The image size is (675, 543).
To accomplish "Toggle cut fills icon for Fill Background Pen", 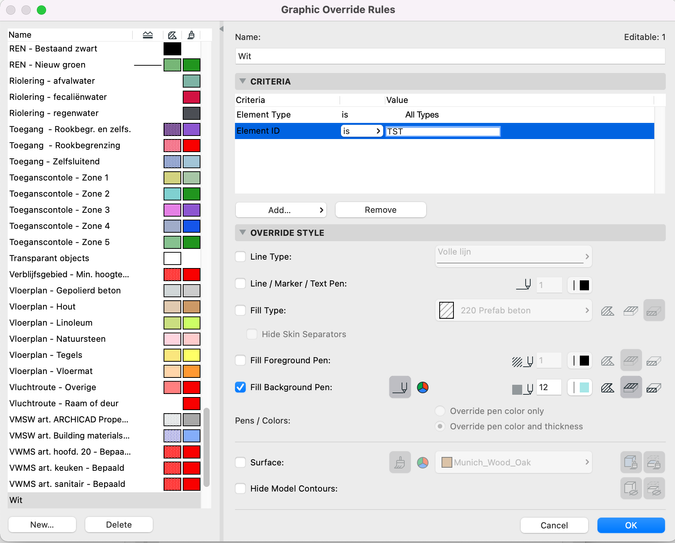I will tap(607, 388).
